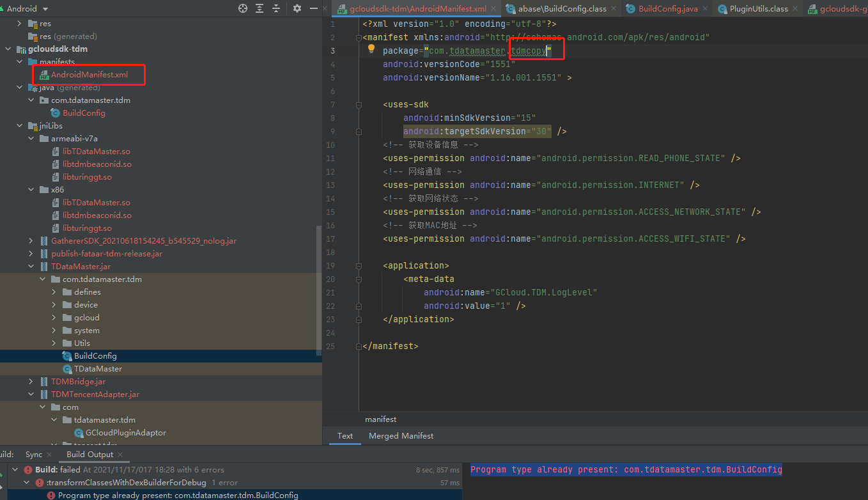868x500 pixels.
Task: Open project panel settings gear
Action: pos(297,8)
